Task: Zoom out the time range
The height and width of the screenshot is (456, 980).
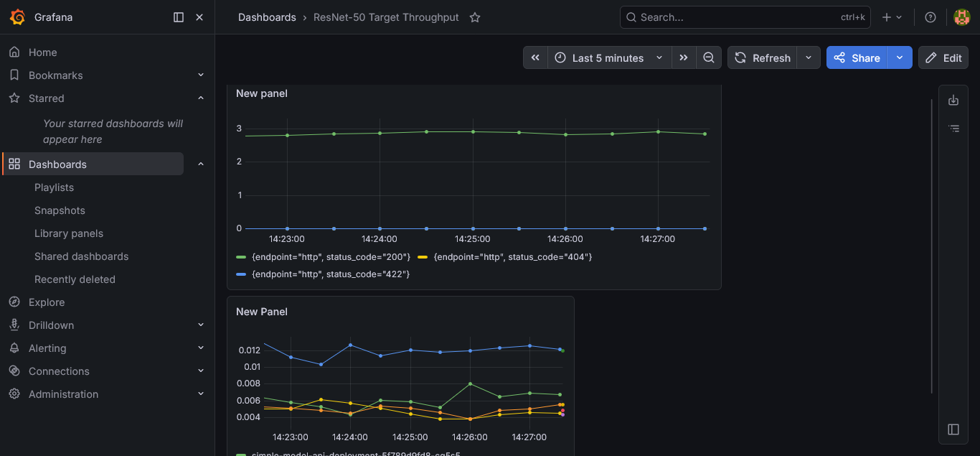Action: tap(709, 58)
